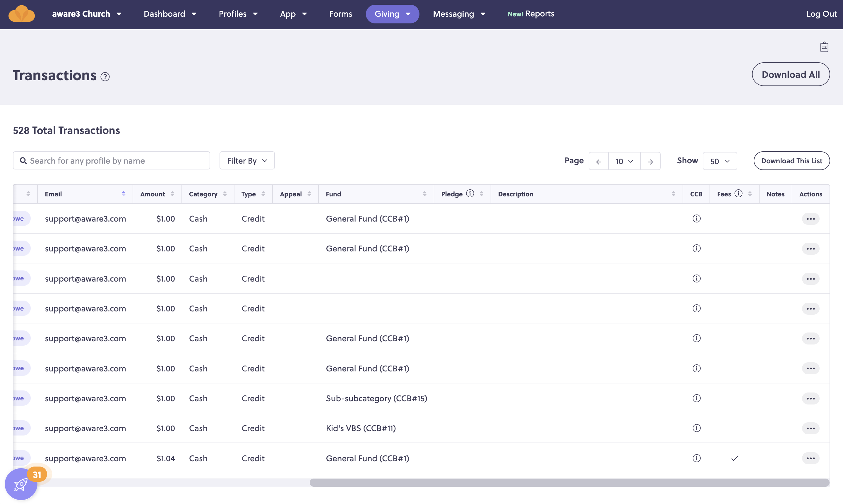
Task: Expand the Filter By dropdown
Action: click(247, 161)
